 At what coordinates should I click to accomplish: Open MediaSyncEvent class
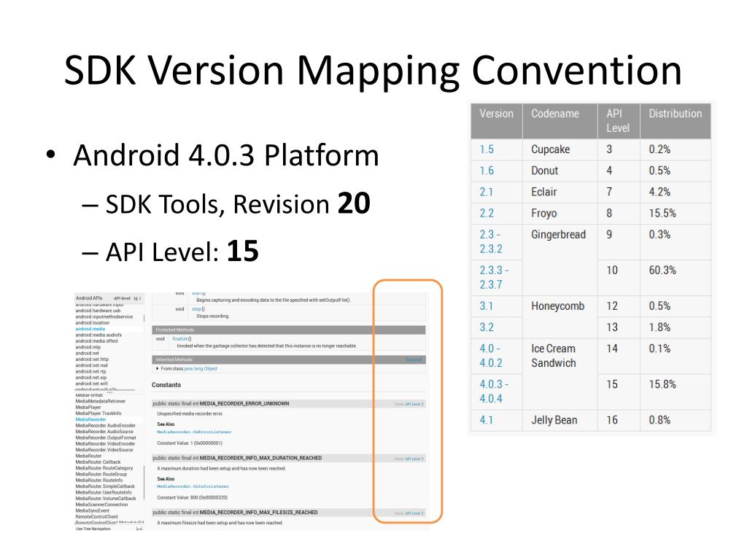tap(92, 511)
